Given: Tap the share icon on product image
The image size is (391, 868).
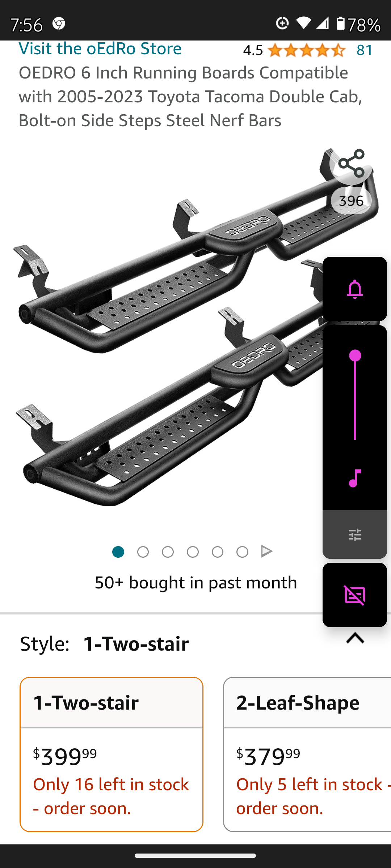Looking at the screenshot, I should point(352,163).
